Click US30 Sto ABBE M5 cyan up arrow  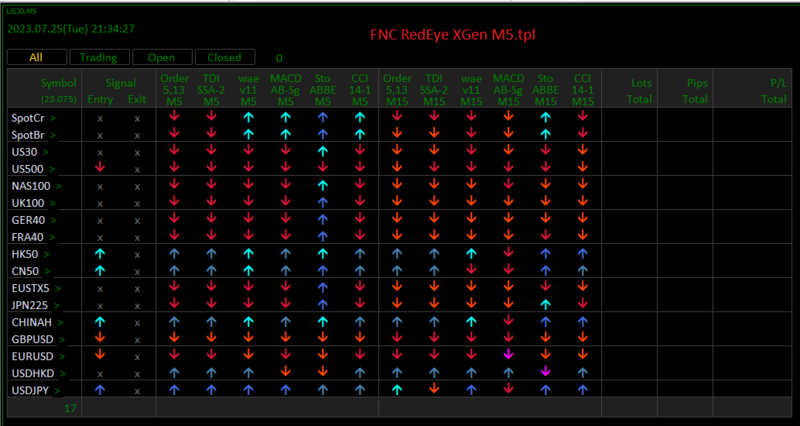click(x=322, y=151)
